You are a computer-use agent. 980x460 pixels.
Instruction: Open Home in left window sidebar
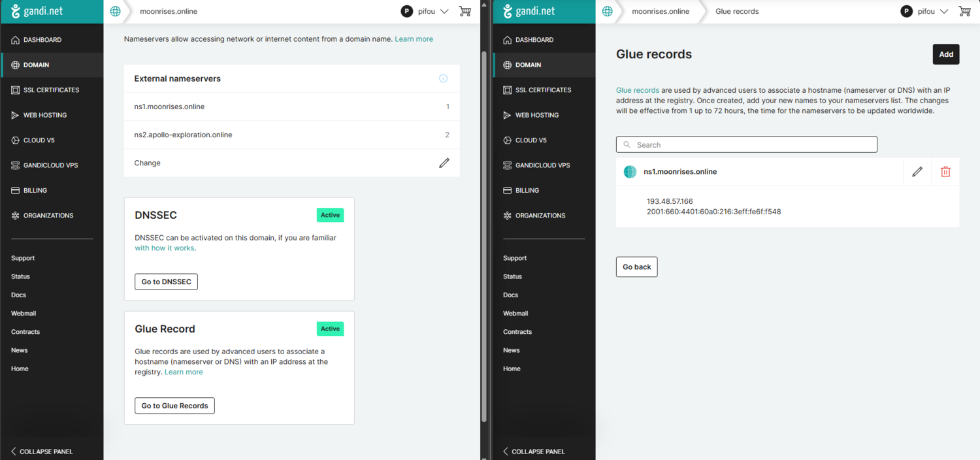click(20, 369)
